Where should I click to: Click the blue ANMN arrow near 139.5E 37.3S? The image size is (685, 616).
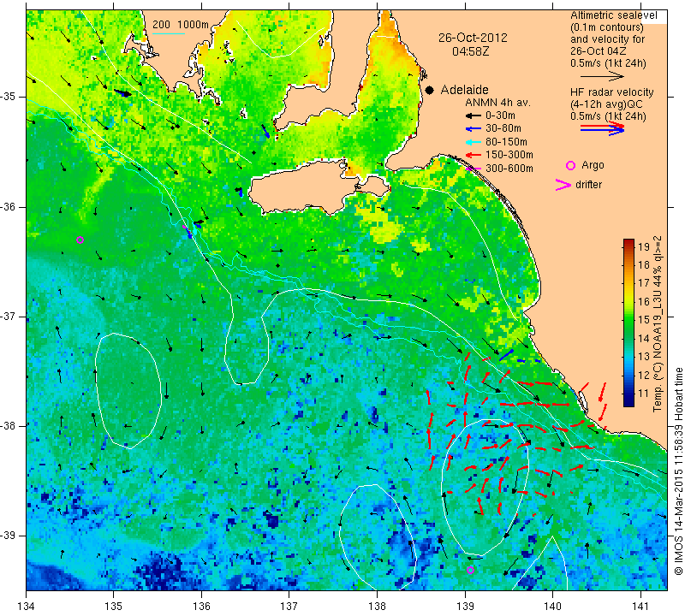pos(506,355)
